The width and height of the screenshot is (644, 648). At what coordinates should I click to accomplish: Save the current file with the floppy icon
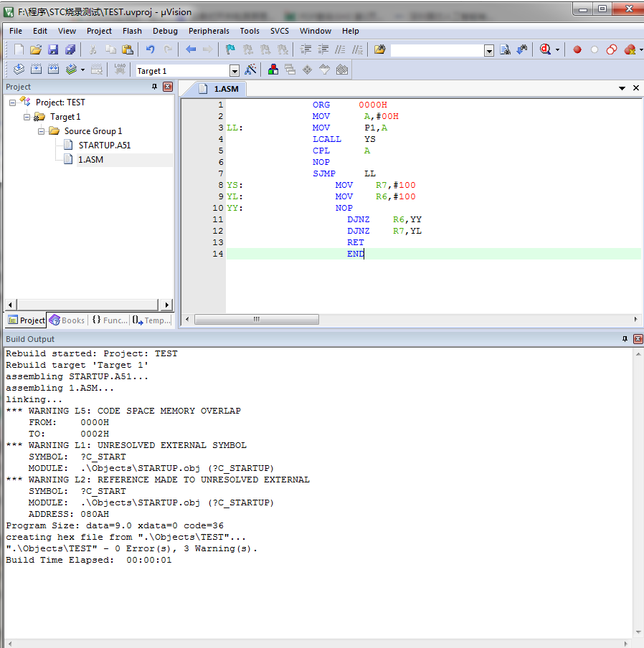pyautogui.click(x=53, y=50)
